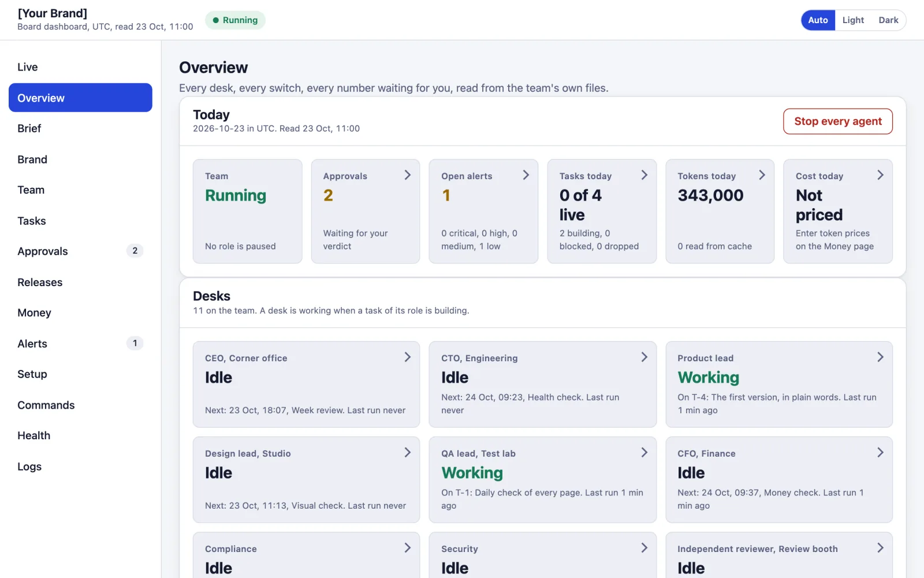Switch to the Dark theme
Image resolution: width=924 pixels, height=578 pixels.
888,20
